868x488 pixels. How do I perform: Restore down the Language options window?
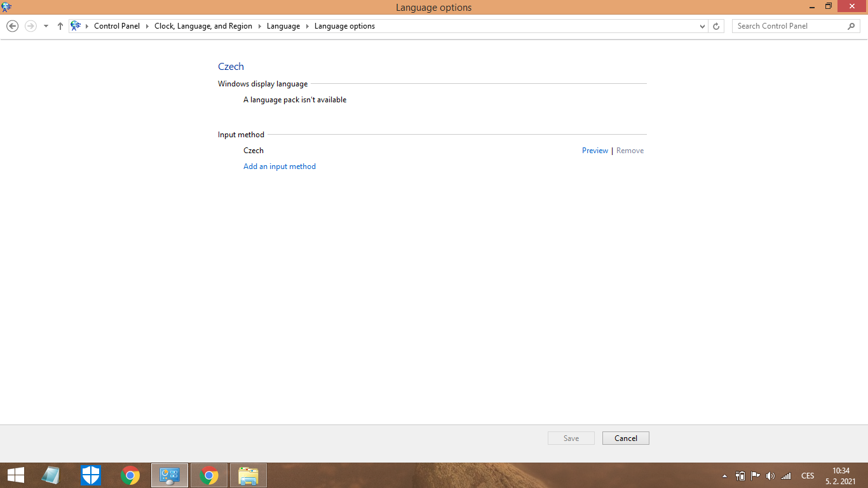(x=829, y=7)
